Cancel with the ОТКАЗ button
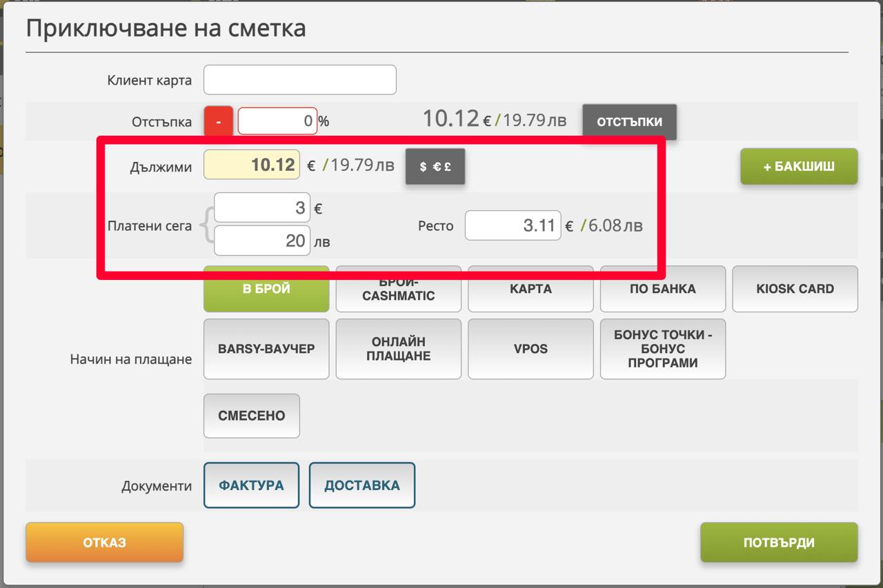 (x=104, y=543)
